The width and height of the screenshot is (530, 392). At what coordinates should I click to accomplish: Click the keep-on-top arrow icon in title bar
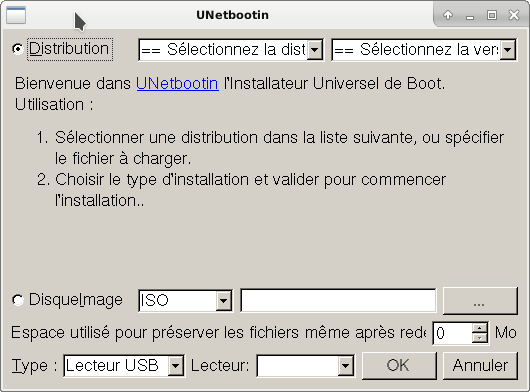pos(448,15)
